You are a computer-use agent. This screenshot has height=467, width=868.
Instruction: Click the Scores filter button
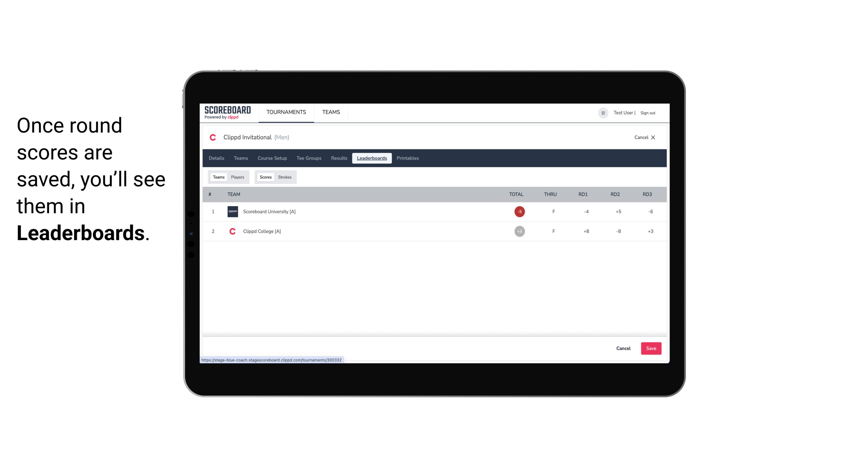[266, 177]
